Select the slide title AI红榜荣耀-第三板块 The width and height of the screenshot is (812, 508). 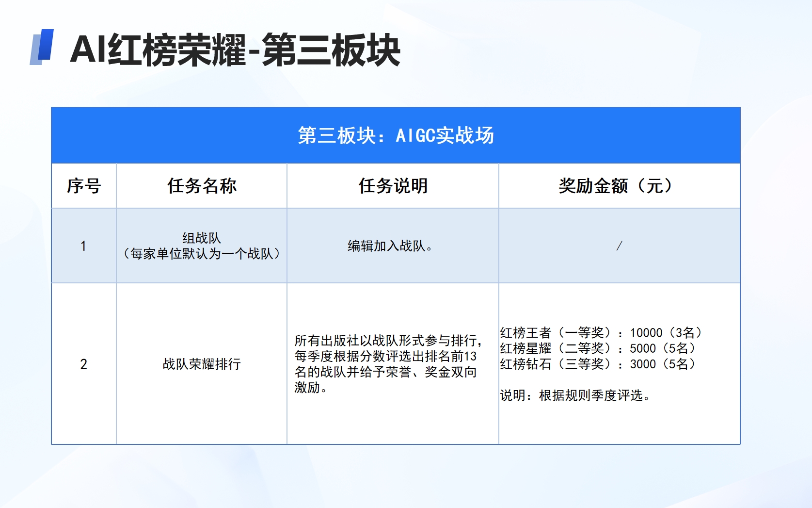click(x=235, y=50)
